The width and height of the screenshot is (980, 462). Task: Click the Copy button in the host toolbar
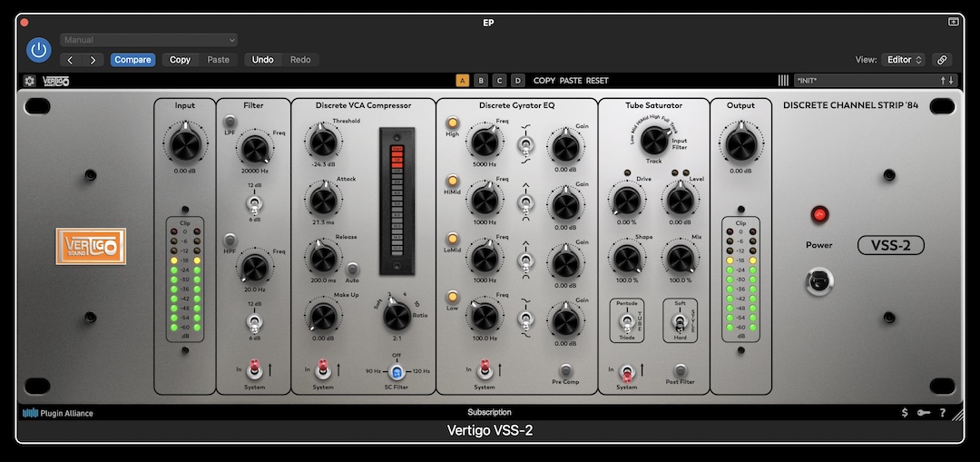(180, 60)
